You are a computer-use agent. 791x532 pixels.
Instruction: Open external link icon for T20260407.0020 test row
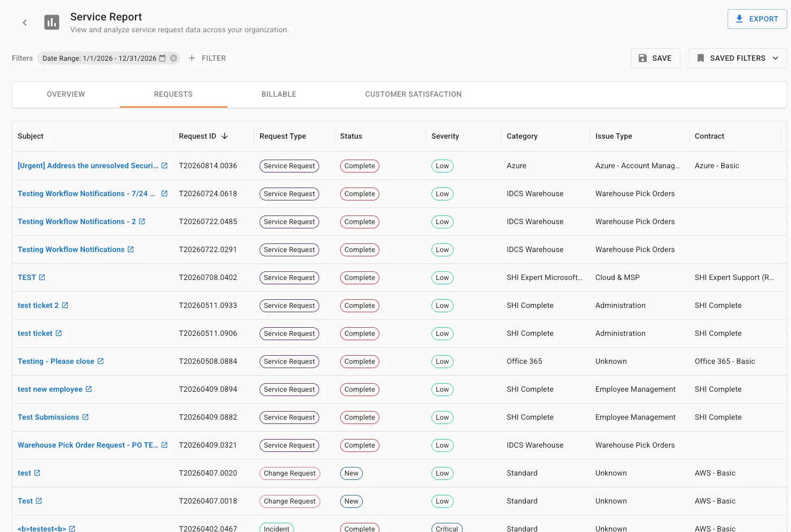coord(37,473)
